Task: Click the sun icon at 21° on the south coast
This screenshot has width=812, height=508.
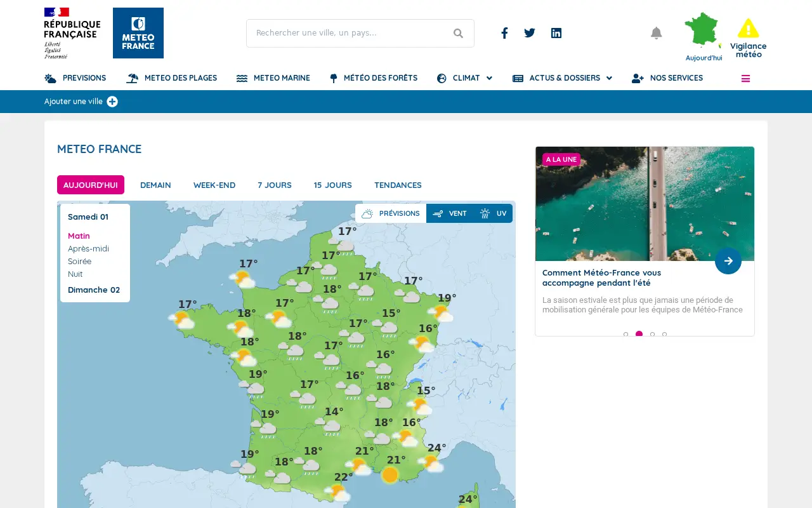Action: click(390, 475)
